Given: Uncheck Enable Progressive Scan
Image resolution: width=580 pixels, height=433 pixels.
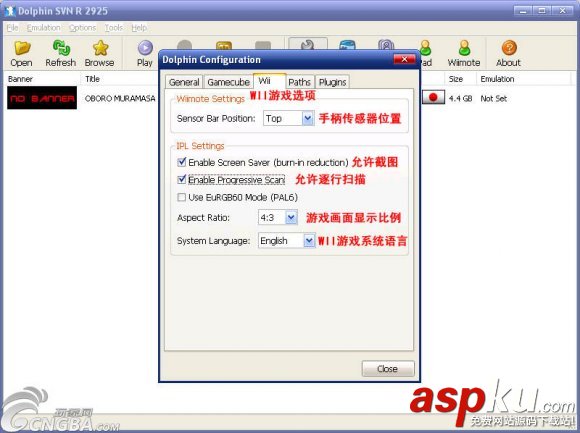Looking at the screenshot, I should click(x=182, y=179).
